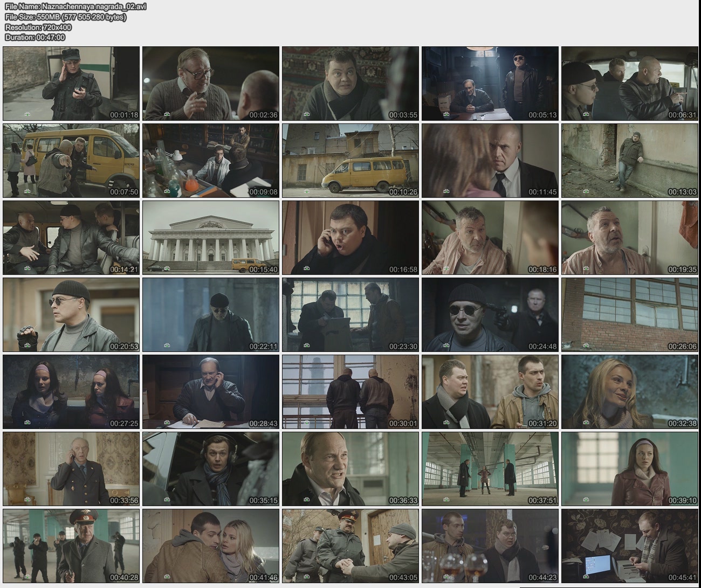Select the thumbnail stamped 00:07:50

(71, 161)
